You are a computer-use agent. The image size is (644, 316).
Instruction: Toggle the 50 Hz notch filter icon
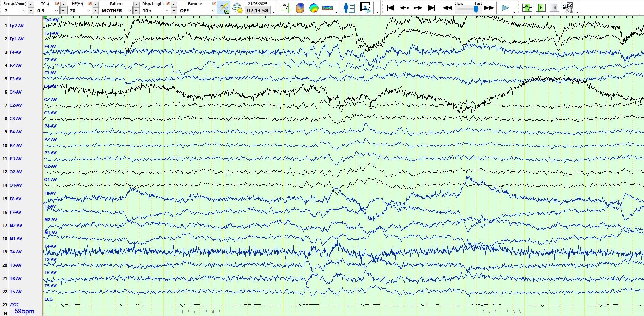(224, 8)
